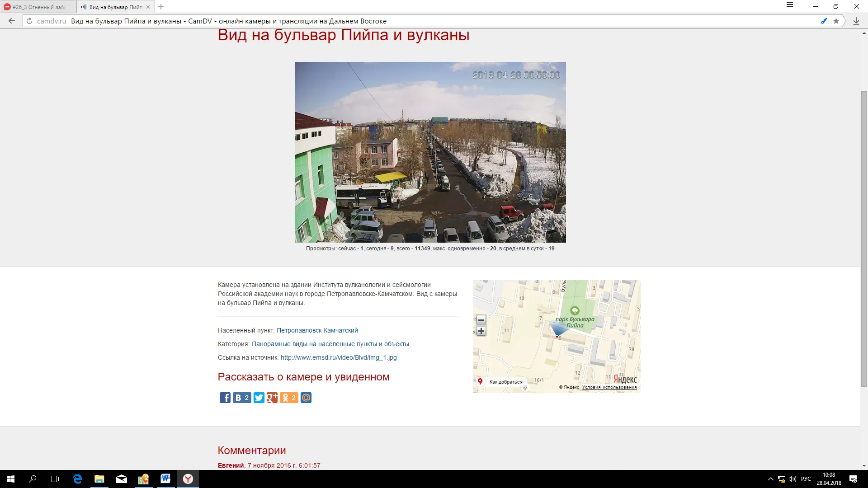Click the Google Plus share icon
868x488 pixels.
tap(272, 398)
